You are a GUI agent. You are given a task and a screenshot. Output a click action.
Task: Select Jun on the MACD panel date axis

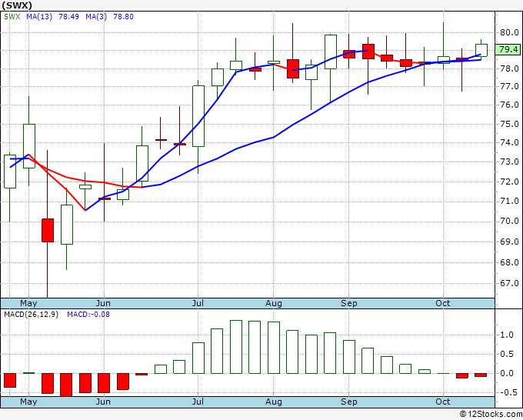[103, 402]
